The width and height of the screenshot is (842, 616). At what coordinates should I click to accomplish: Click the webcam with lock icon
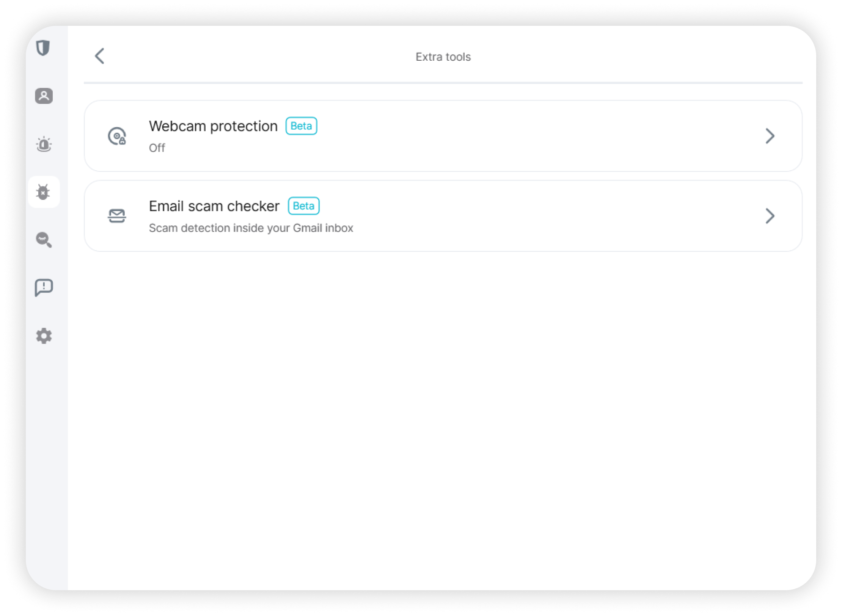point(117,136)
